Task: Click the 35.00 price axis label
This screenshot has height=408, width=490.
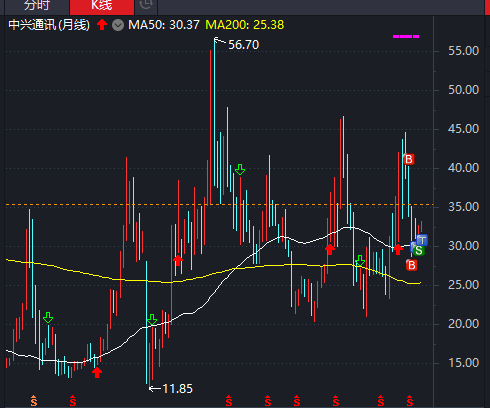Action: [463, 207]
